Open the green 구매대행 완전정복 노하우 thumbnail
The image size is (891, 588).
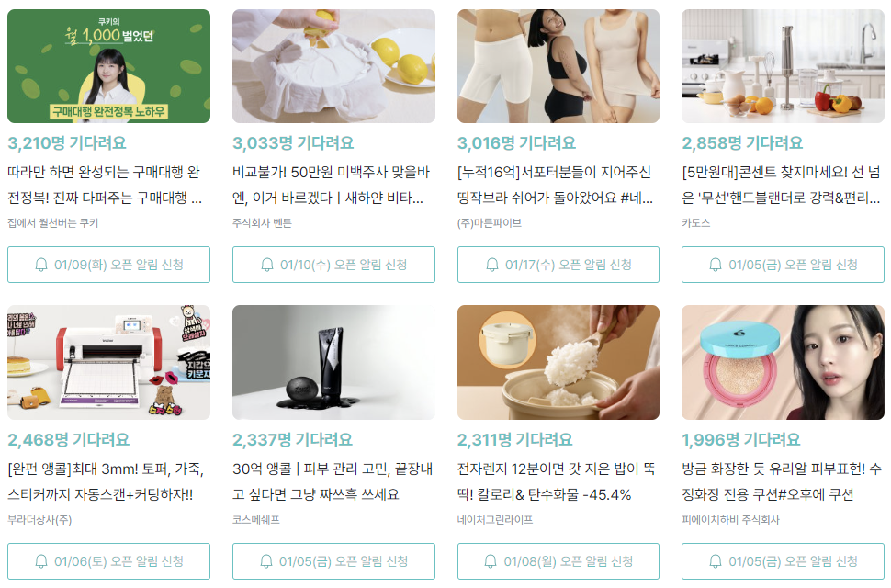pyautogui.click(x=108, y=66)
